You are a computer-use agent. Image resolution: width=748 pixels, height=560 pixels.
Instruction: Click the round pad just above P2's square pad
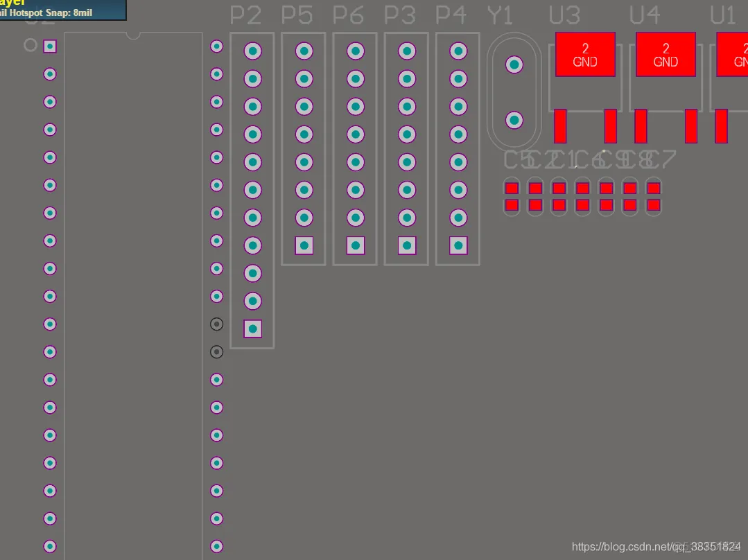pyautogui.click(x=253, y=301)
